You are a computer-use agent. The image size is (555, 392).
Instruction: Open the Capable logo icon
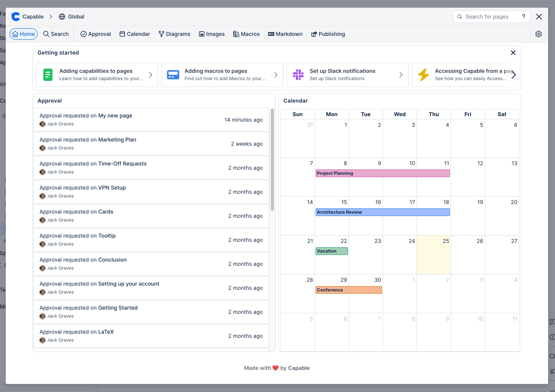point(16,17)
